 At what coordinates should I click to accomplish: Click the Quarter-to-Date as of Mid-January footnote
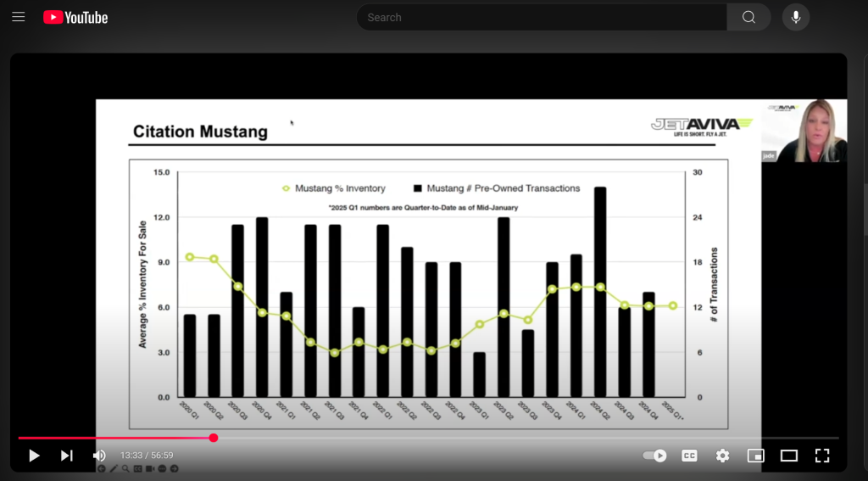point(424,208)
